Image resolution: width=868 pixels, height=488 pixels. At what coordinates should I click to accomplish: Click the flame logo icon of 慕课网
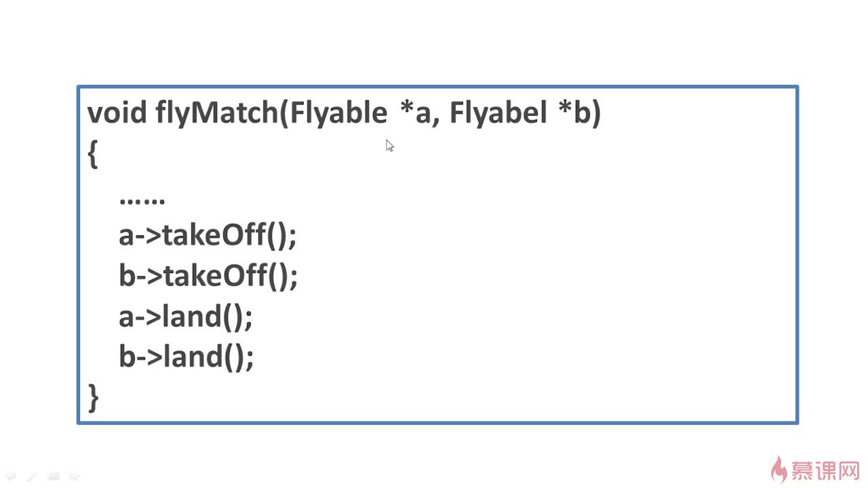(781, 468)
